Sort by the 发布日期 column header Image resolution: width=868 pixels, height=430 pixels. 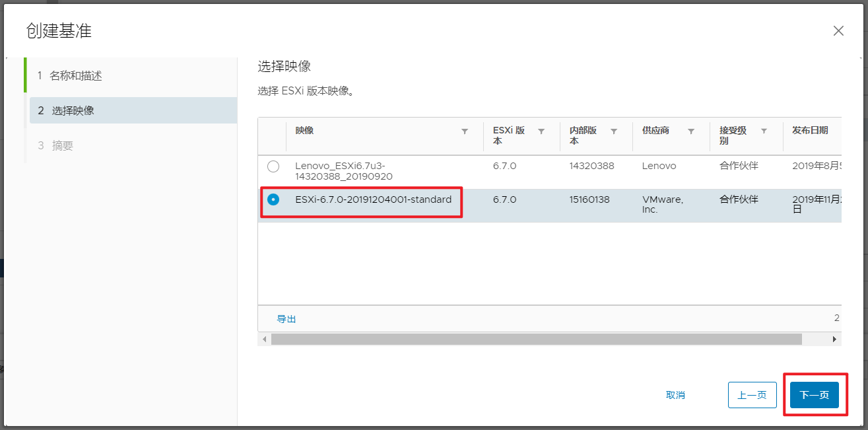click(810, 131)
